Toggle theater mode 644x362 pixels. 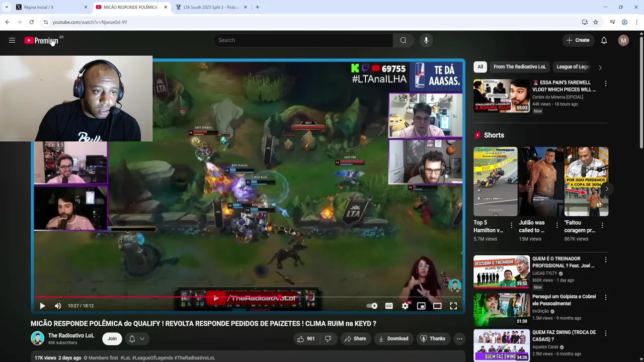coord(437,306)
